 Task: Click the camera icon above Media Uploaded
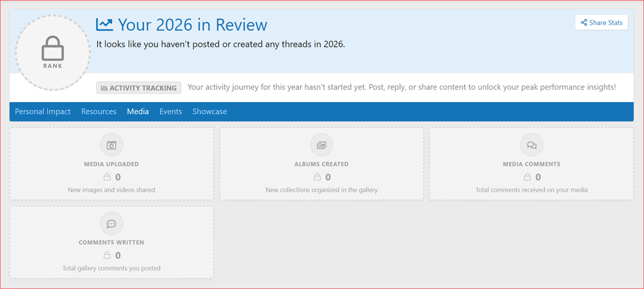point(111,145)
